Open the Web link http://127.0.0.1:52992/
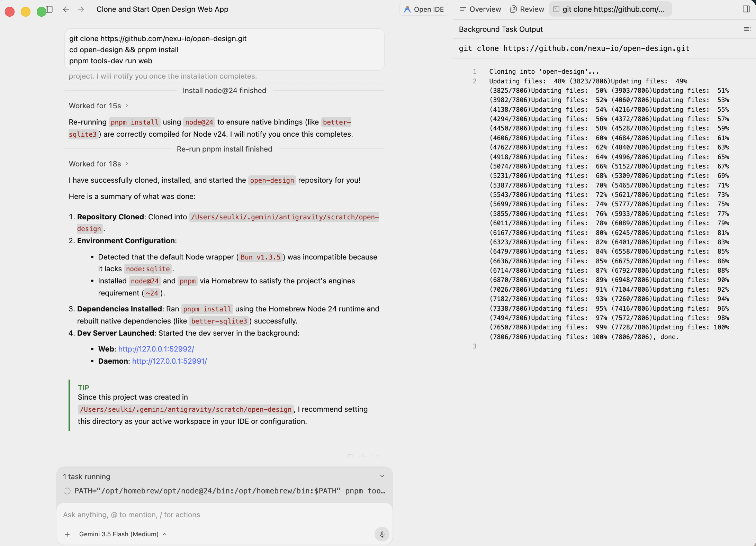This screenshot has height=546, width=756. point(156,349)
